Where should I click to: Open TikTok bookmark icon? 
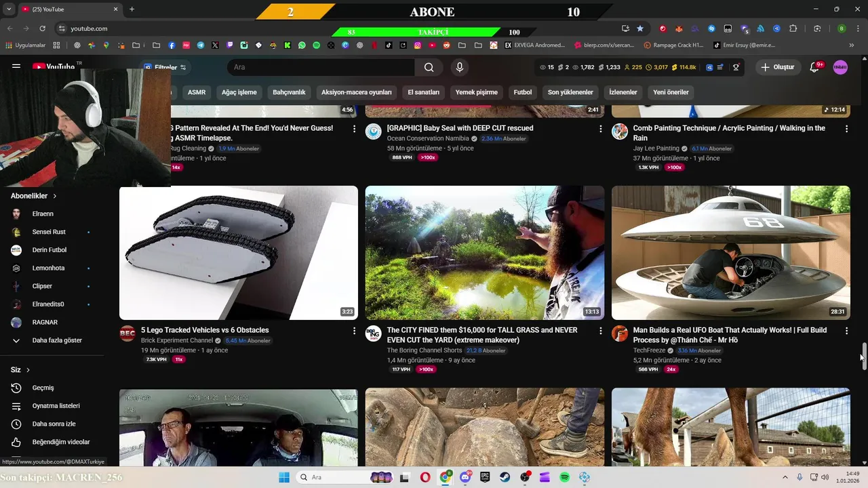[x=389, y=45]
